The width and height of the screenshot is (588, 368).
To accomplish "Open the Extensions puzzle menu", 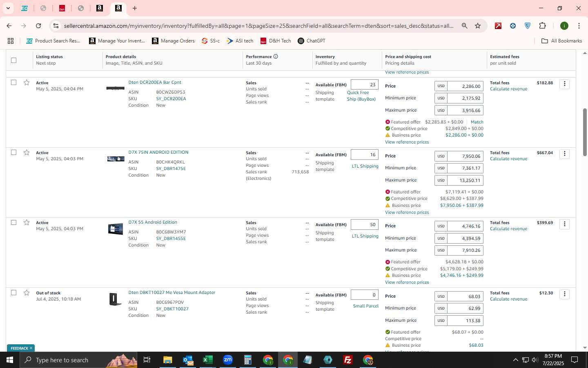I will point(542,26).
